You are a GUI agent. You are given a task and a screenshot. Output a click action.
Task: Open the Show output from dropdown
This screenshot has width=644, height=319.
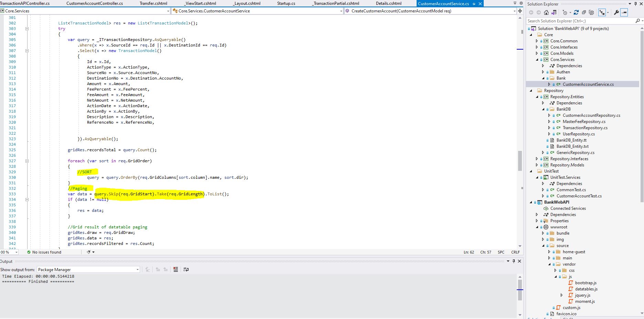137,269
